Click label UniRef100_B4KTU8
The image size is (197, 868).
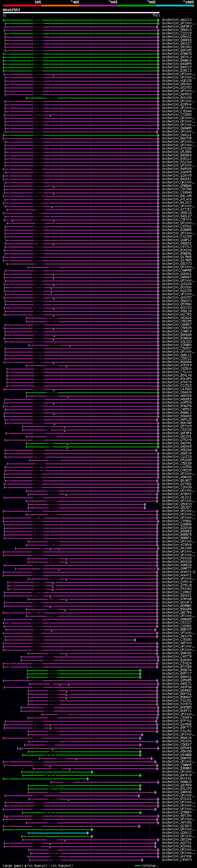click(177, 139)
